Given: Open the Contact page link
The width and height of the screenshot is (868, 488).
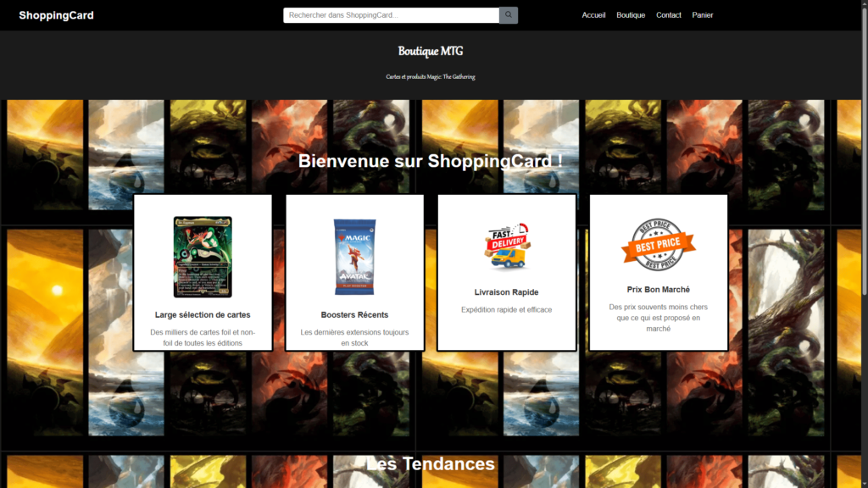Looking at the screenshot, I should [668, 15].
